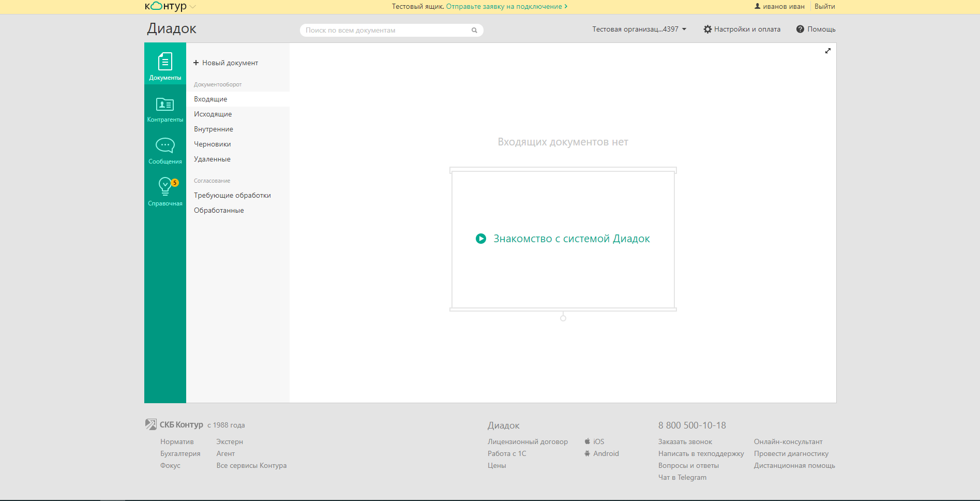Open the Справочная lightbulb icon
Image resolution: width=980 pixels, height=501 pixels.
pos(165,186)
